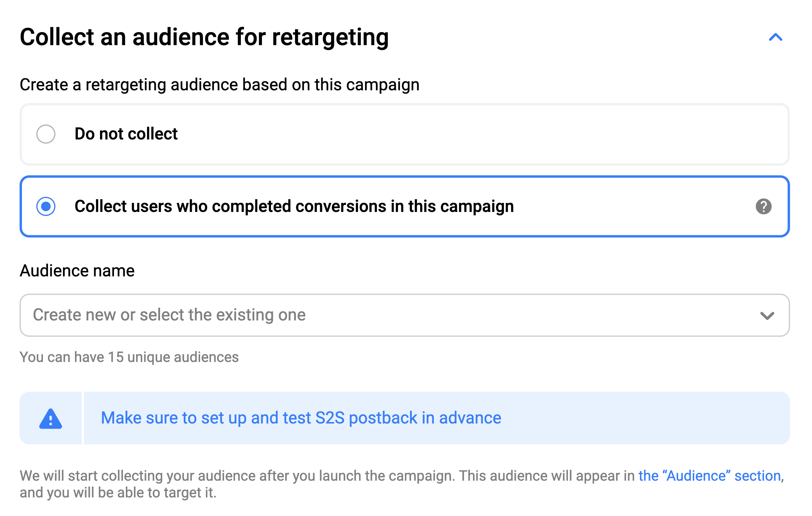Click the "Audience name" field label
Viewport: 812px width, 516px height.
coord(77,271)
